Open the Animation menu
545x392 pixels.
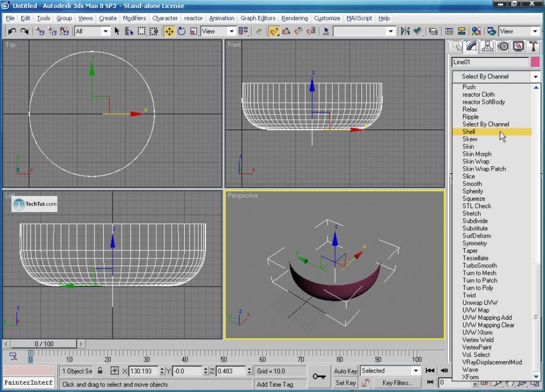[x=221, y=18]
